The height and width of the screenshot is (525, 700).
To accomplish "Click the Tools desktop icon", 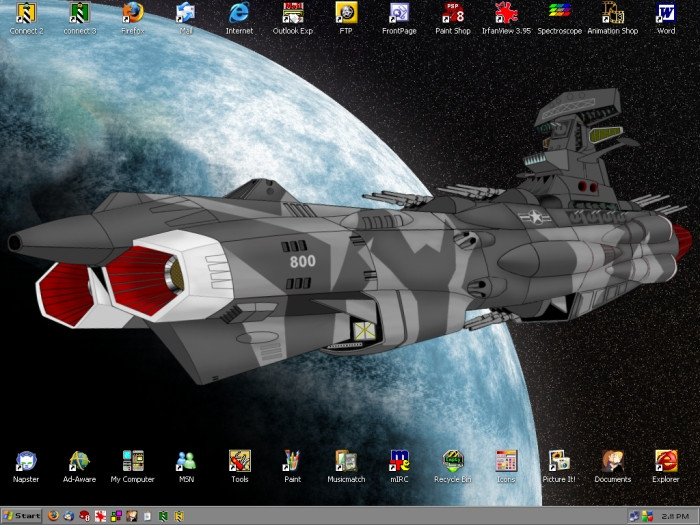I will (x=240, y=467).
